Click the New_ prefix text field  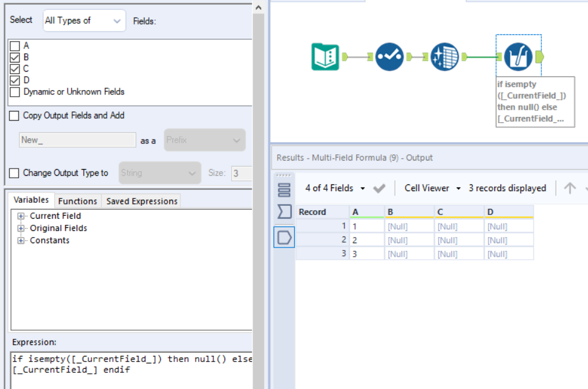77,140
